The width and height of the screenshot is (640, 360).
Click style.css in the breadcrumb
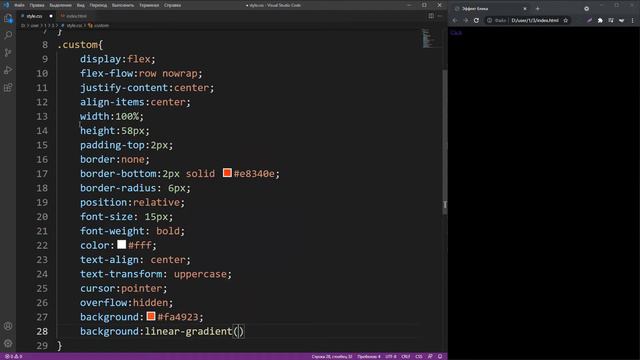74,25
